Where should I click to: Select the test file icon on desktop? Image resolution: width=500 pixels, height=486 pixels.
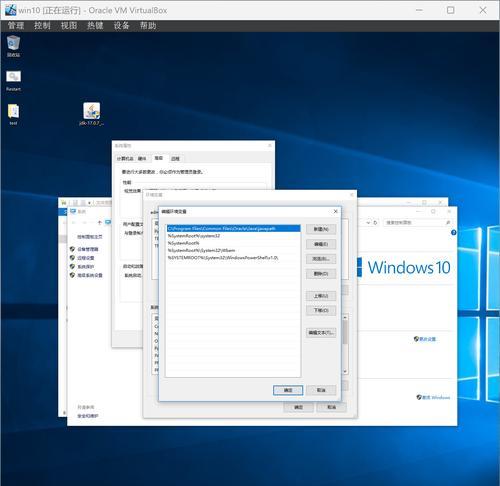point(13,114)
